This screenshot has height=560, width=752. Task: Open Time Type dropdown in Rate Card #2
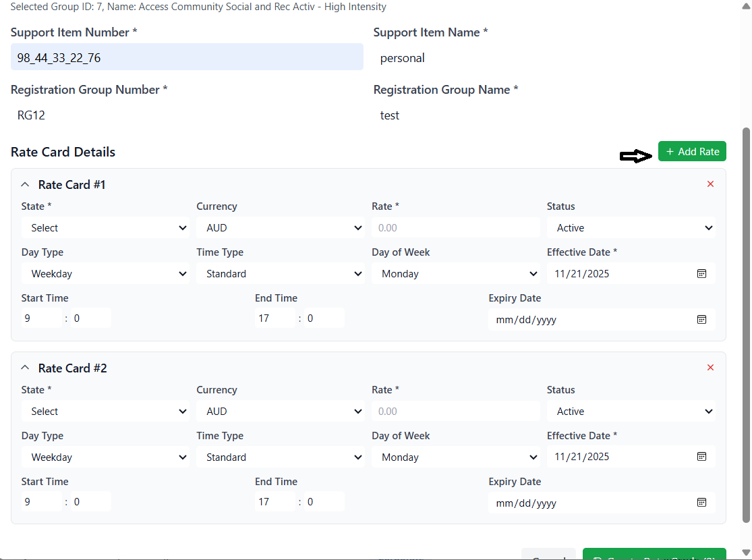280,457
